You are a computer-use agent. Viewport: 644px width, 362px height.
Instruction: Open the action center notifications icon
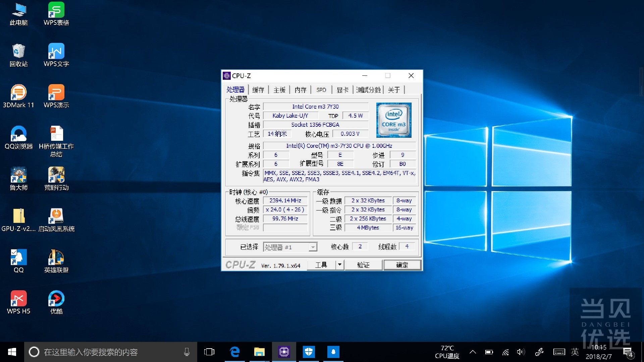coord(628,353)
